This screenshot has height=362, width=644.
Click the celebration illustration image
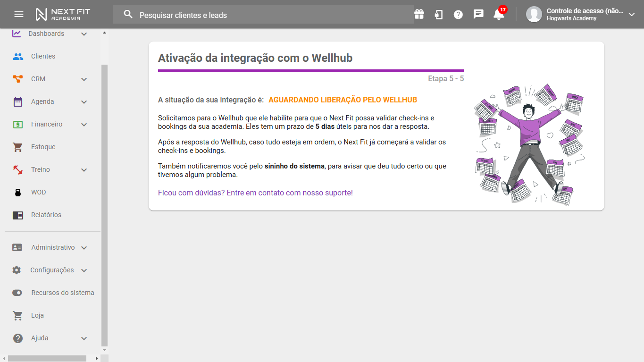(x=529, y=145)
